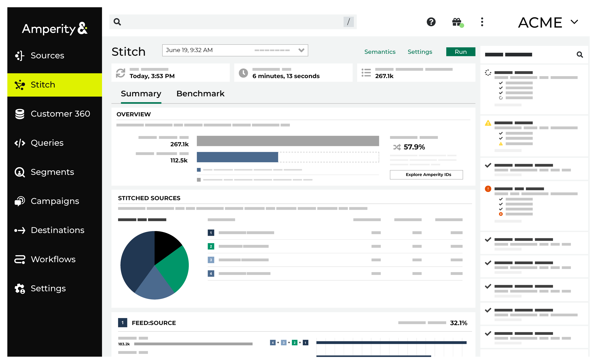Click the 6 minutes, 13 seconds duration text
The width and height of the screenshot is (597, 364).
[286, 76]
